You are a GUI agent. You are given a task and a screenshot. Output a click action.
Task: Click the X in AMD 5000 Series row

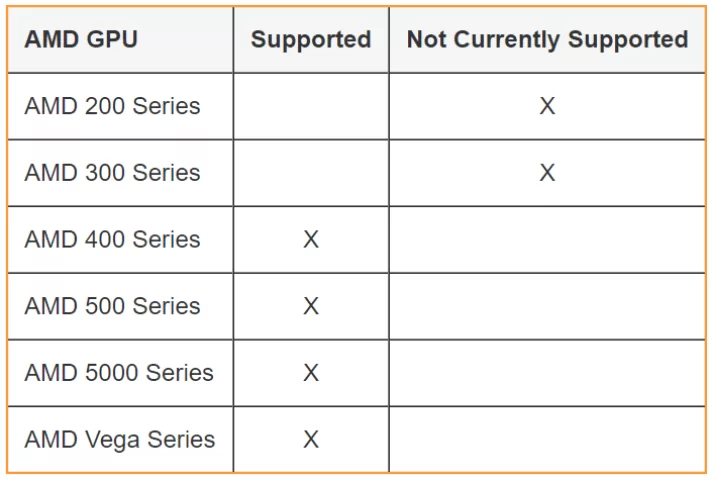coord(311,373)
